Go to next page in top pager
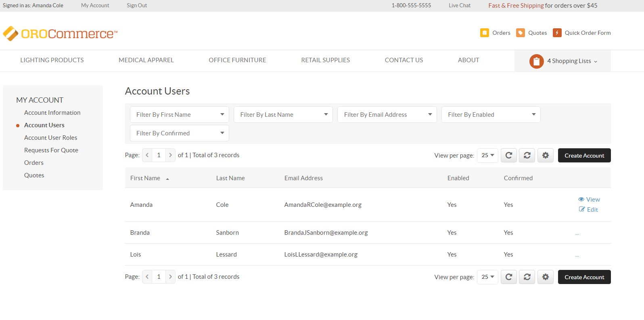 [x=170, y=155]
